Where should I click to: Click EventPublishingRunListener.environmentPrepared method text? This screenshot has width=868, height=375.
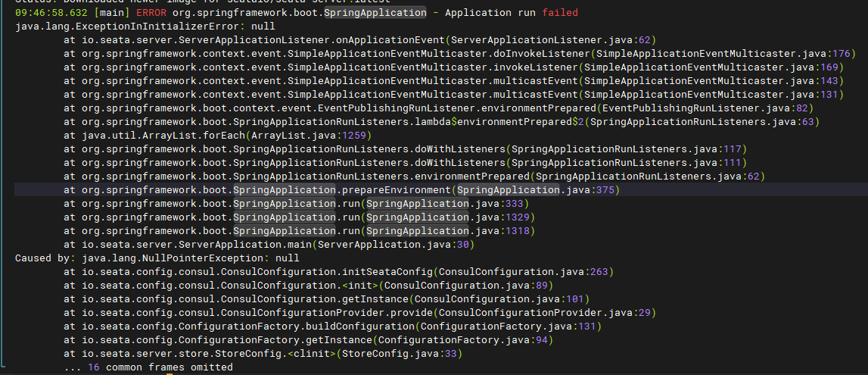459,108
